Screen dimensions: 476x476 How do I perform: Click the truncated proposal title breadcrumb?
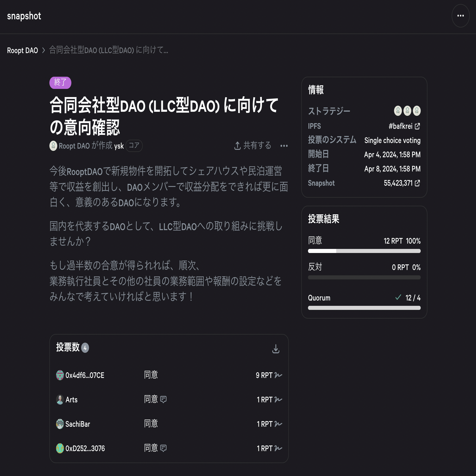pyautogui.click(x=108, y=50)
